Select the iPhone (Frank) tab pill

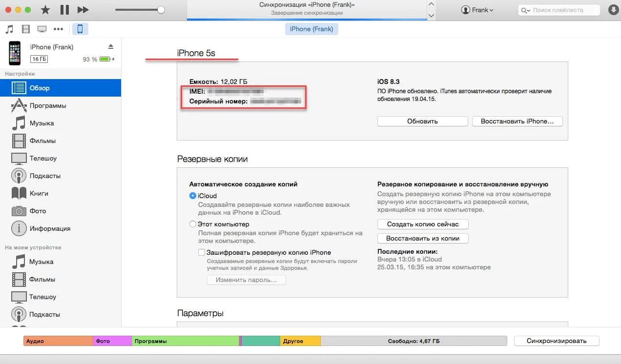click(311, 29)
